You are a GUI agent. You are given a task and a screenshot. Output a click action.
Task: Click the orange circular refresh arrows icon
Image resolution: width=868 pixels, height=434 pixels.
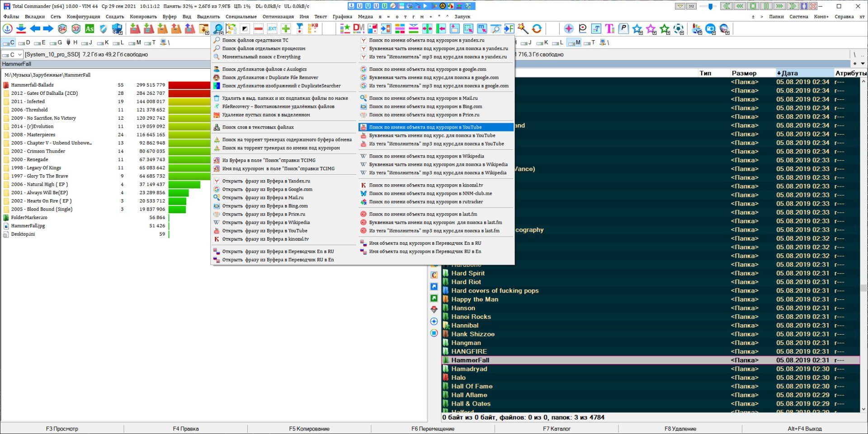(537, 29)
